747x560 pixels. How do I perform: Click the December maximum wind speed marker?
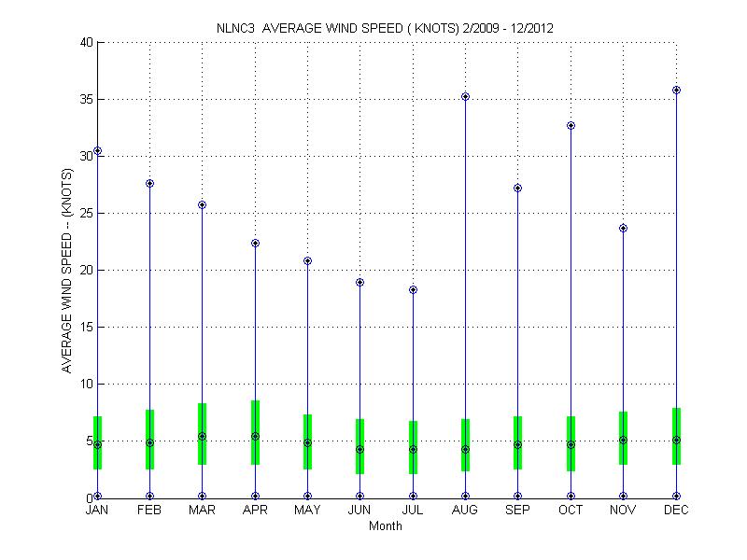point(676,91)
